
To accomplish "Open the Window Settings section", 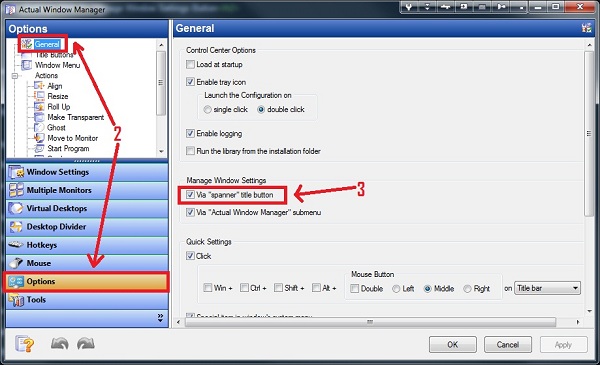I will coord(87,172).
